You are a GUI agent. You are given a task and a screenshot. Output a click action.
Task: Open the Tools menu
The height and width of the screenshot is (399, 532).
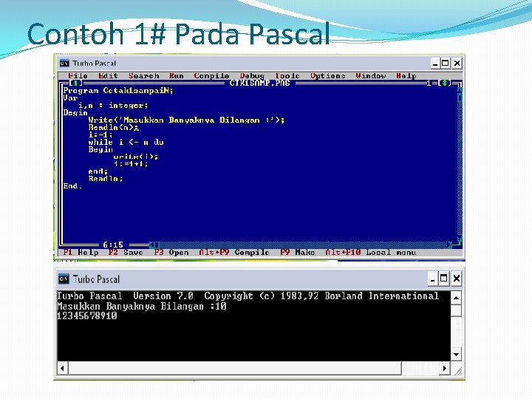tap(287, 75)
